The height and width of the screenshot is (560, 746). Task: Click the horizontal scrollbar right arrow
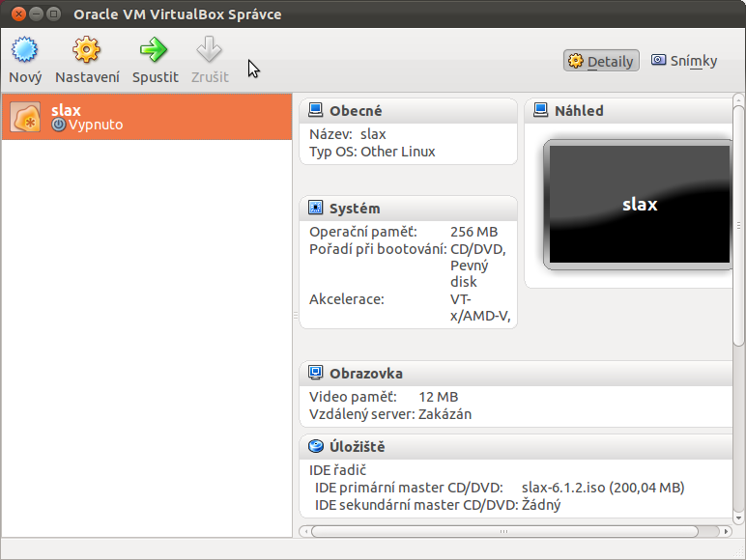(x=726, y=531)
